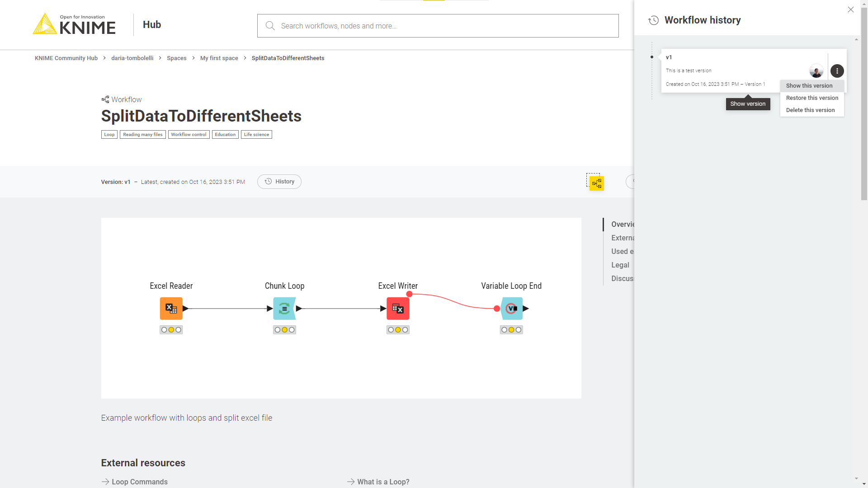Viewport: 868px width, 488px height.
Task: Click the status lights under Excel Writer
Action: point(398,330)
